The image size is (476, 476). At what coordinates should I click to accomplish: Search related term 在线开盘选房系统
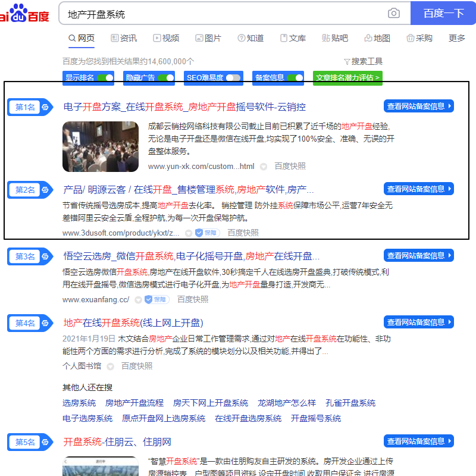pyautogui.click(x=248, y=419)
